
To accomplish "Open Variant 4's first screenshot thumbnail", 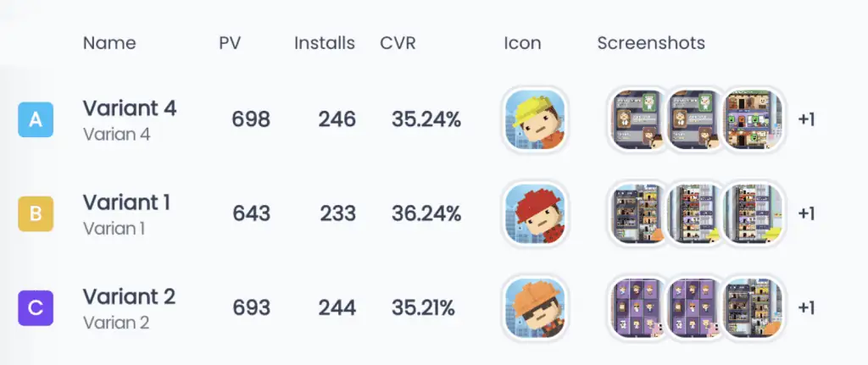I will [x=637, y=119].
